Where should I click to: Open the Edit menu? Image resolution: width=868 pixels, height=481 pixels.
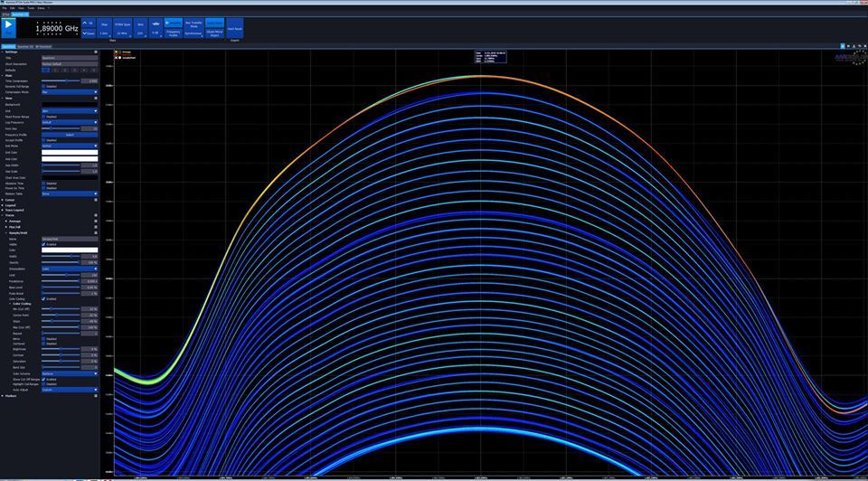coord(12,8)
